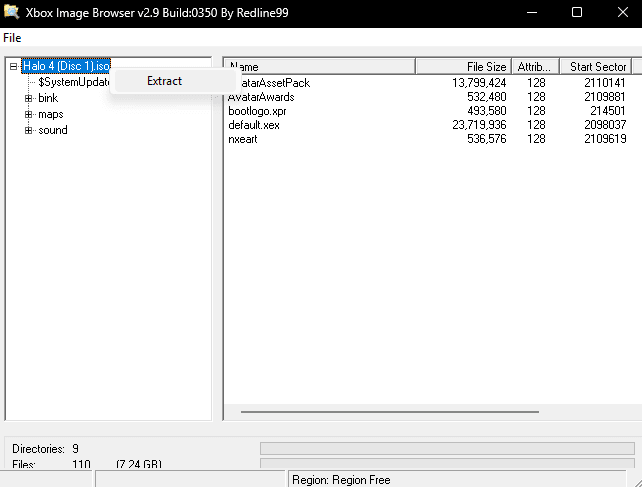Expand the bink folder node
Image resolution: width=642 pixels, height=487 pixels.
29,98
